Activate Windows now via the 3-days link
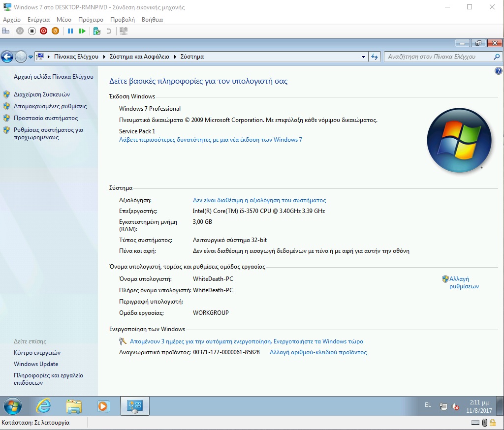The width and height of the screenshot is (504, 430). 247,341
